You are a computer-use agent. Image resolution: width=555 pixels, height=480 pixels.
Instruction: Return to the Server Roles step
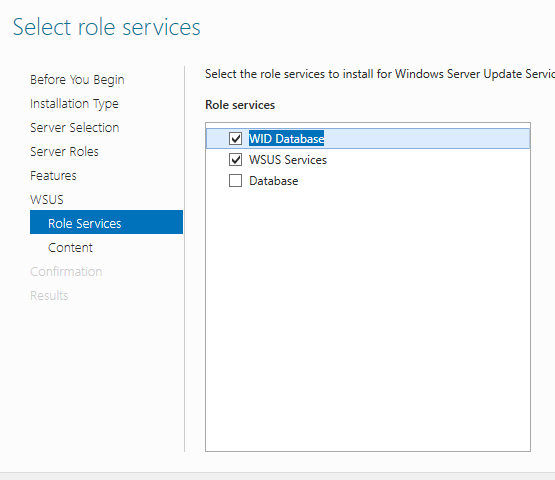[x=64, y=152]
